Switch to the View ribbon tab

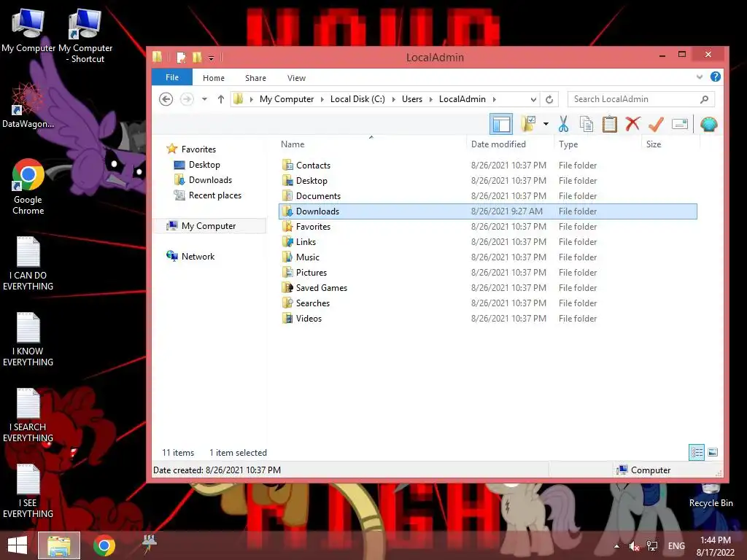(296, 78)
